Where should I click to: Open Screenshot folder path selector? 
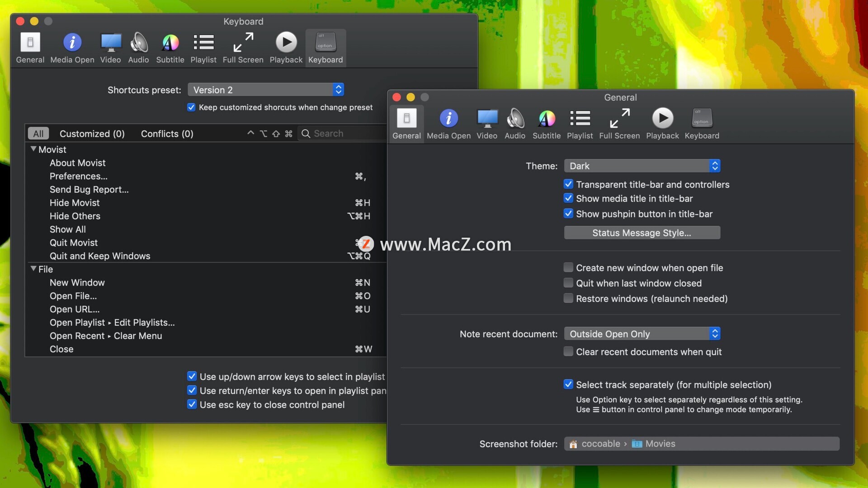point(702,444)
